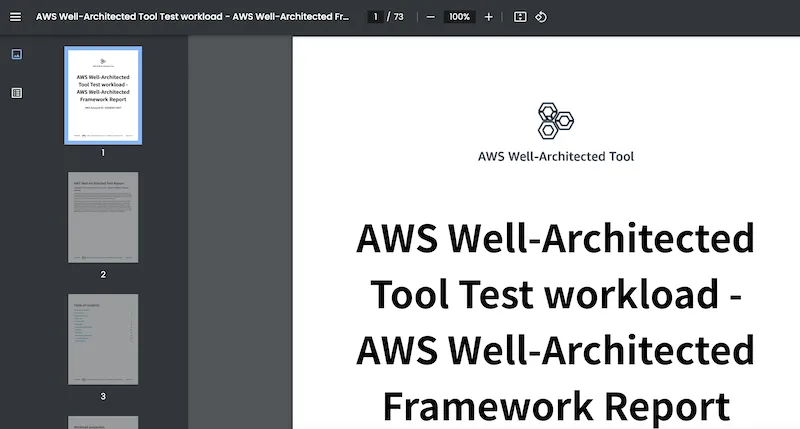Click the 'Framework Report' heading on the page

click(x=556, y=407)
